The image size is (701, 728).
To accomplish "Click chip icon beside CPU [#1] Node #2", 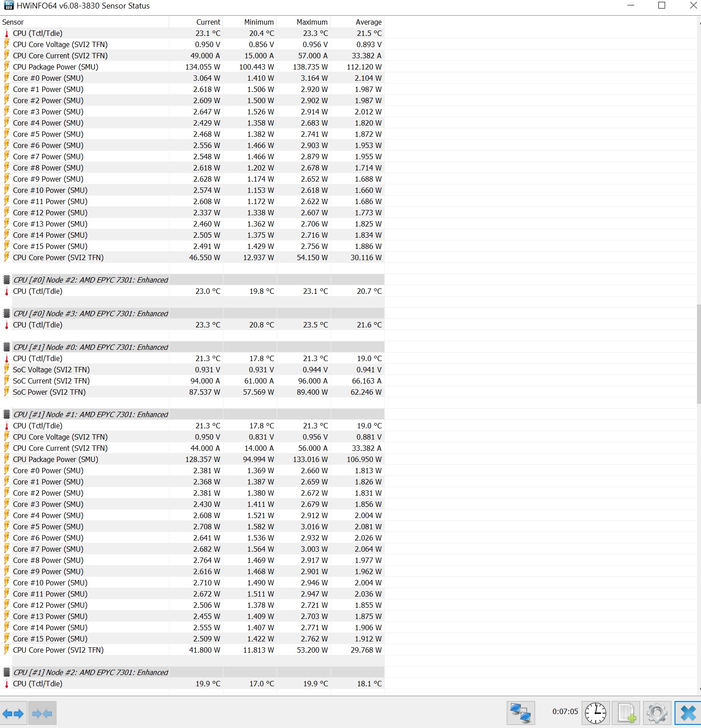I will [7, 672].
